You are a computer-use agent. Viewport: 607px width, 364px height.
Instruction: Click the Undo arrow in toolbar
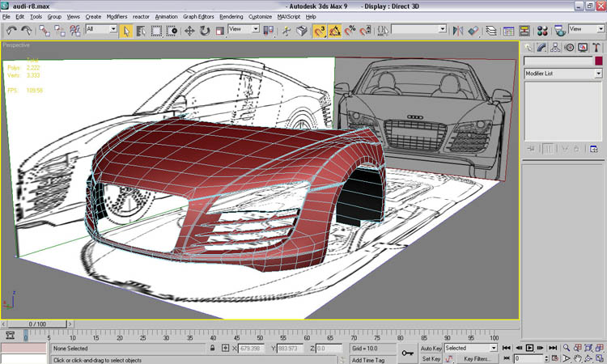click(x=11, y=31)
